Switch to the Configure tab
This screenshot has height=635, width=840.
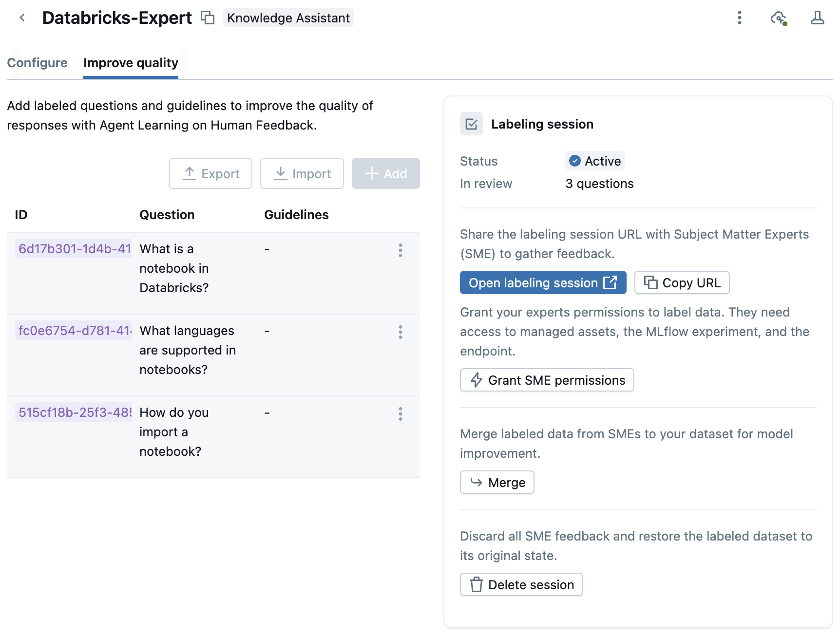37,63
